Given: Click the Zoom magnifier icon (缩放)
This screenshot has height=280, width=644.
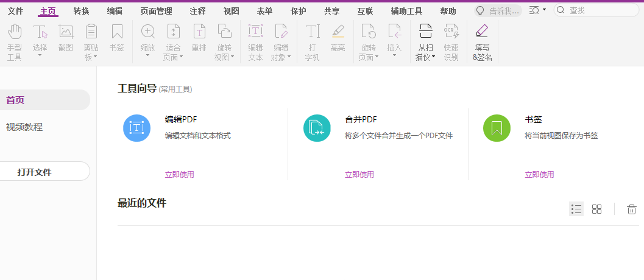Looking at the screenshot, I should (148, 32).
